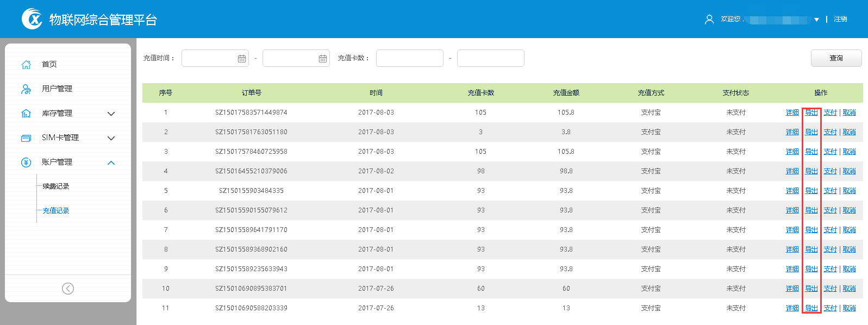Click the 账户管理 yen coin icon
The image size is (868, 325).
[x=26, y=162]
